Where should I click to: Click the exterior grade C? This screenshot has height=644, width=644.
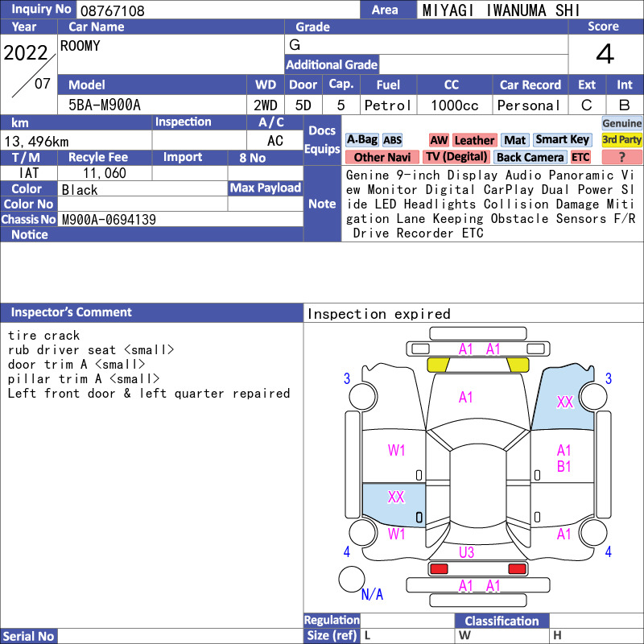pyautogui.click(x=587, y=105)
